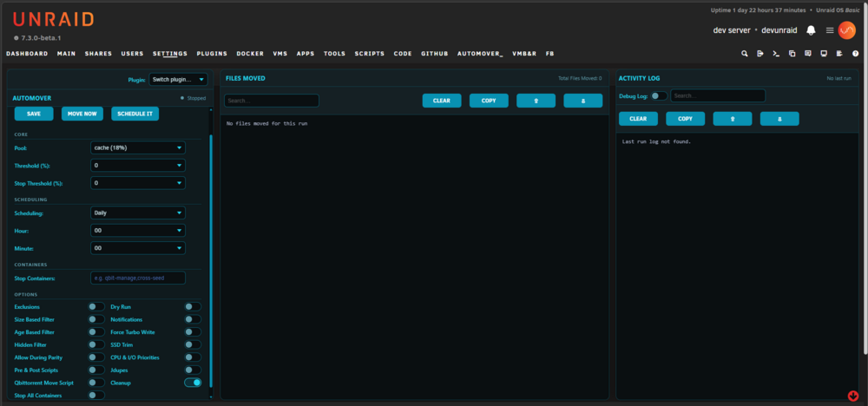Enable the Exclusions option

click(95, 306)
